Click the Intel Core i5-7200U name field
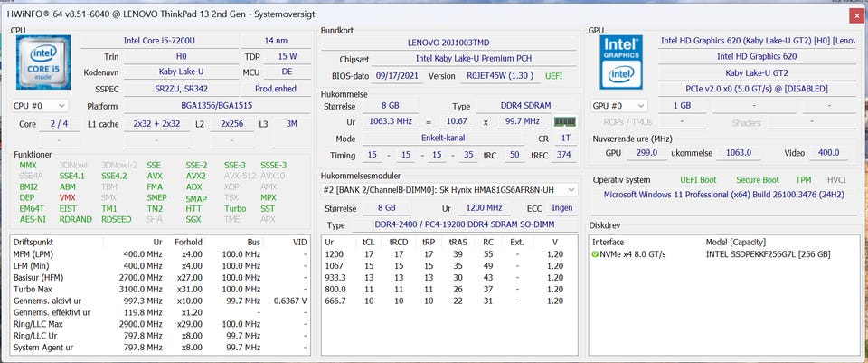Screen dimensions: 868x363 (x=159, y=41)
